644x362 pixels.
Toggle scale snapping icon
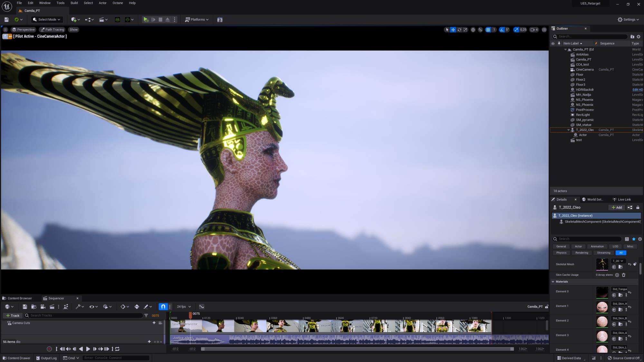point(516,30)
